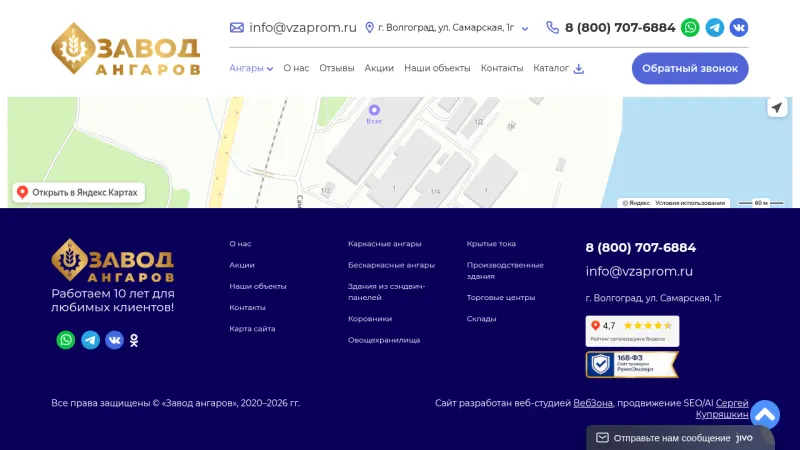Click the Яндекс copyright label on map
The image size is (800, 450).
[x=636, y=203]
